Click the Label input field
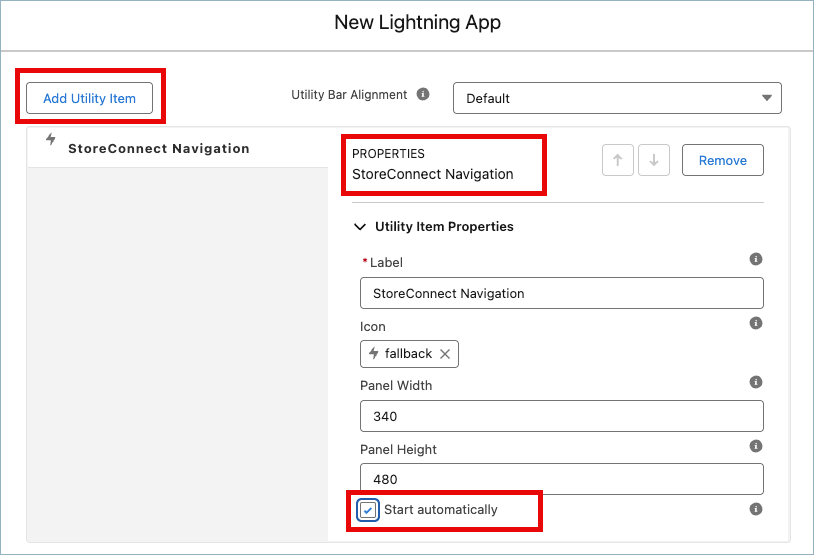 (x=562, y=293)
